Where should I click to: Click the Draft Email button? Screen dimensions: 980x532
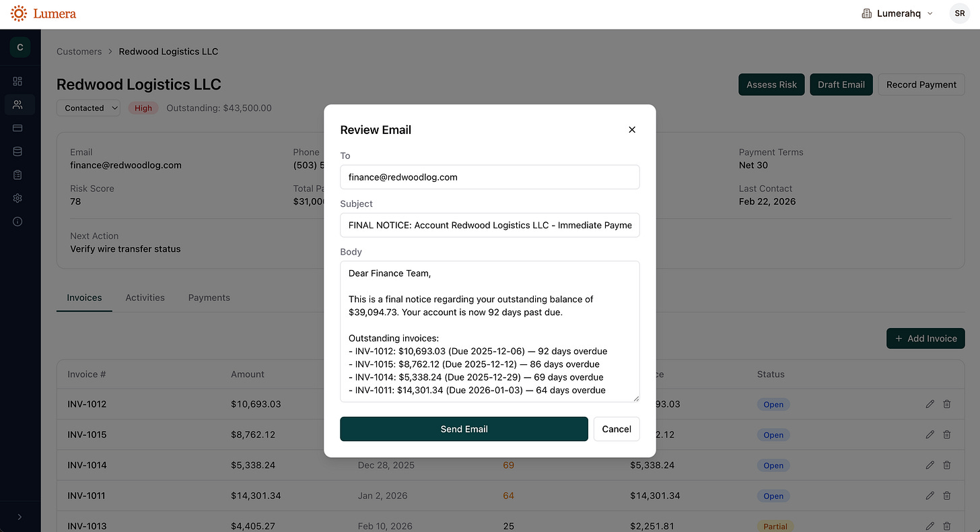point(841,84)
